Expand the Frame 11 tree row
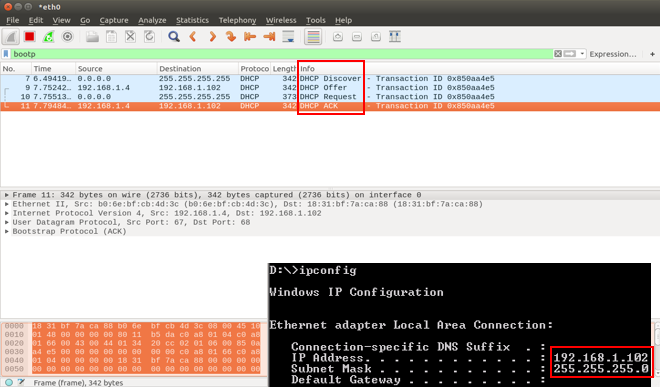 tap(7, 195)
